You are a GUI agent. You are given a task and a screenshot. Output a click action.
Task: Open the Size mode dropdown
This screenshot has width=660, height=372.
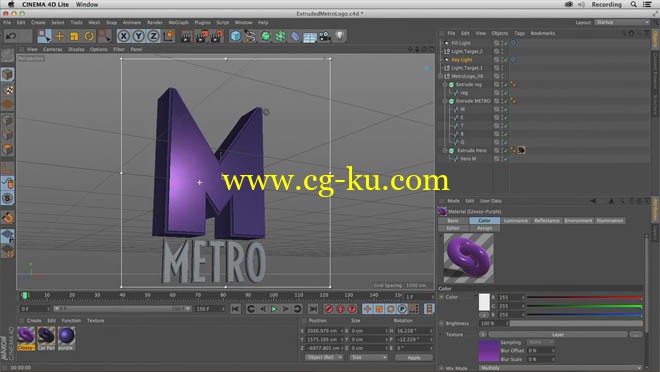[369, 357]
